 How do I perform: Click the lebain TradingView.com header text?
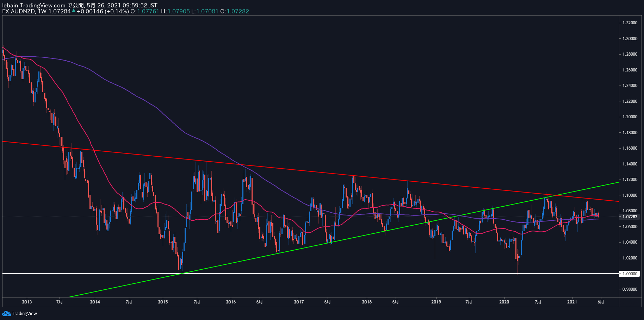34,5
